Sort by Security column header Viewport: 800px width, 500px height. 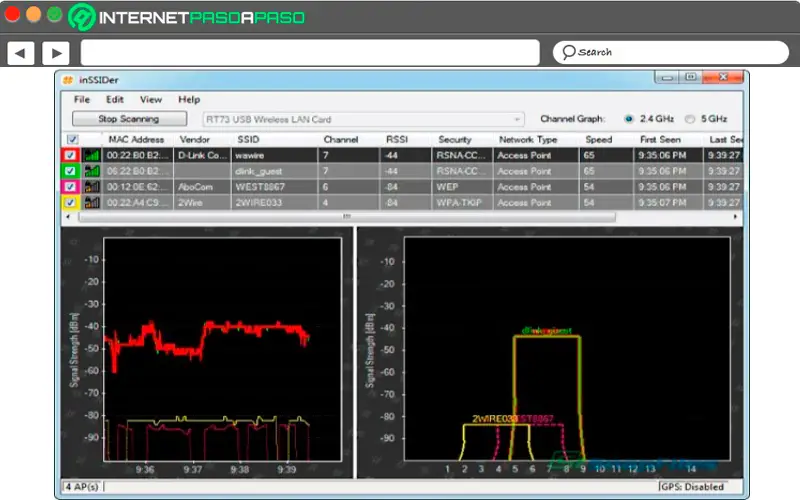point(455,140)
